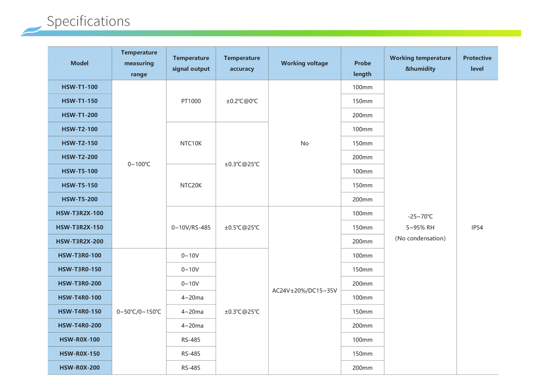Select the AC24V±20%/DC15~35V voltage cell
This screenshot has width=541, height=392.
click(x=304, y=291)
